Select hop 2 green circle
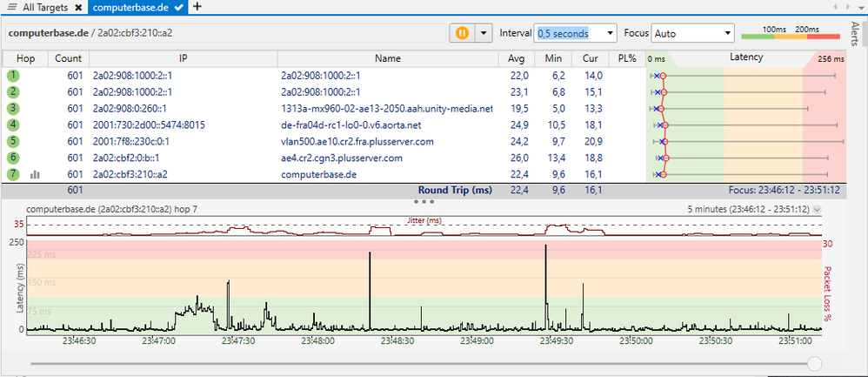Screen dimensions: 868x377 13,92
